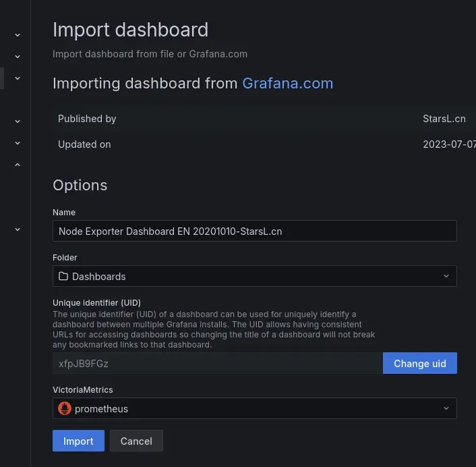Click the Name field label
The height and width of the screenshot is (467, 476).
tap(64, 212)
